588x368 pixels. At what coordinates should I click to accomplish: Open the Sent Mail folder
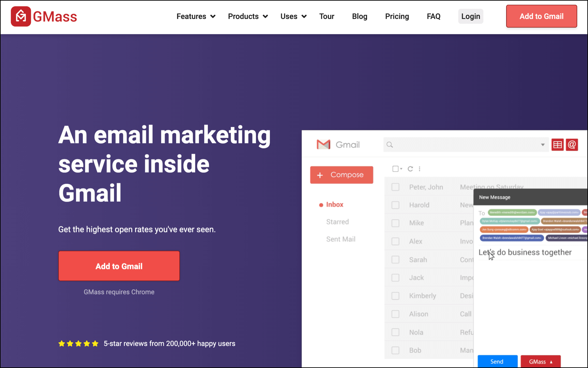click(341, 239)
